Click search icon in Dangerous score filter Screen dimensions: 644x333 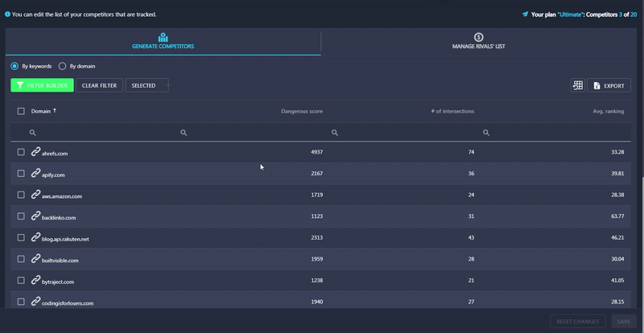click(184, 133)
